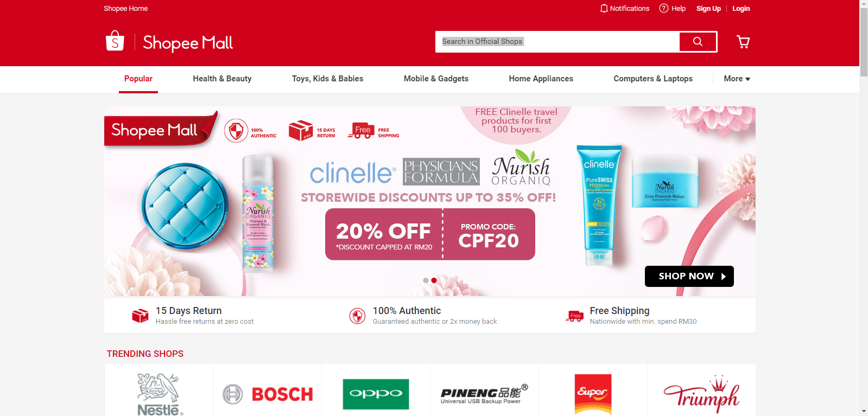Open the Triumph trending shop
Image resolution: width=868 pixels, height=416 pixels.
pos(701,394)
